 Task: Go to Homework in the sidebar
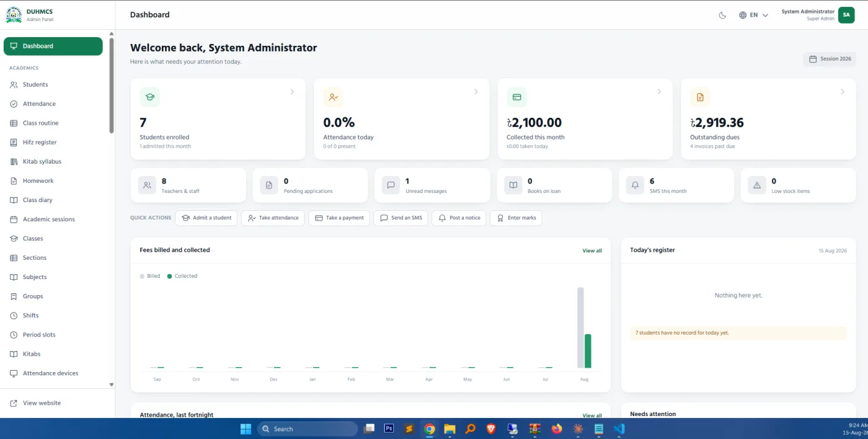pos(53,180)
